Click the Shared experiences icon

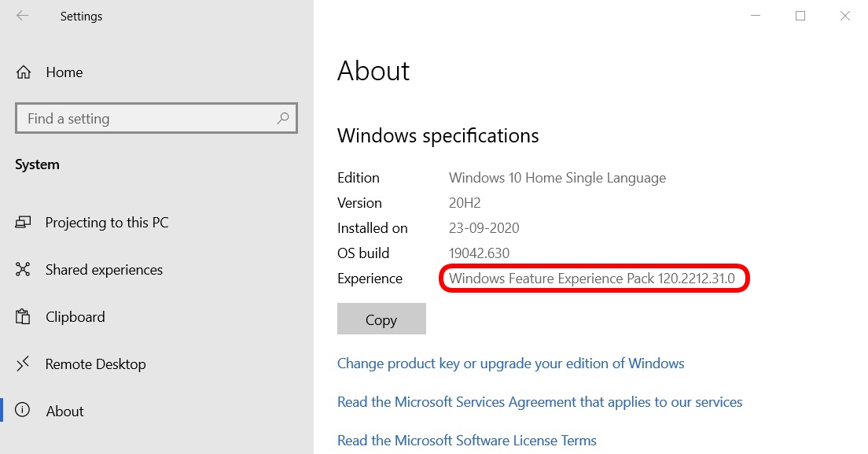tap(23, 269)
